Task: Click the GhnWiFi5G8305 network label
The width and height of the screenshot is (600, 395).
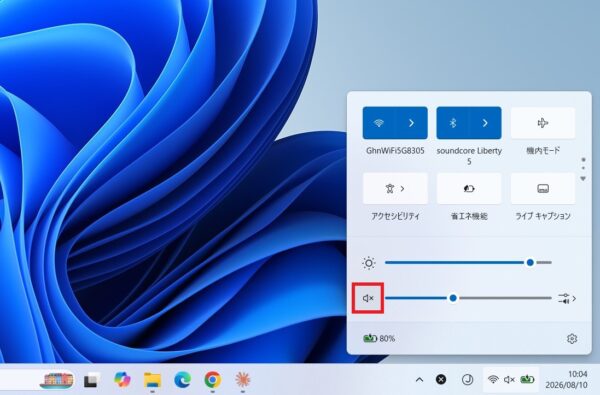Action: click(395, 151)
